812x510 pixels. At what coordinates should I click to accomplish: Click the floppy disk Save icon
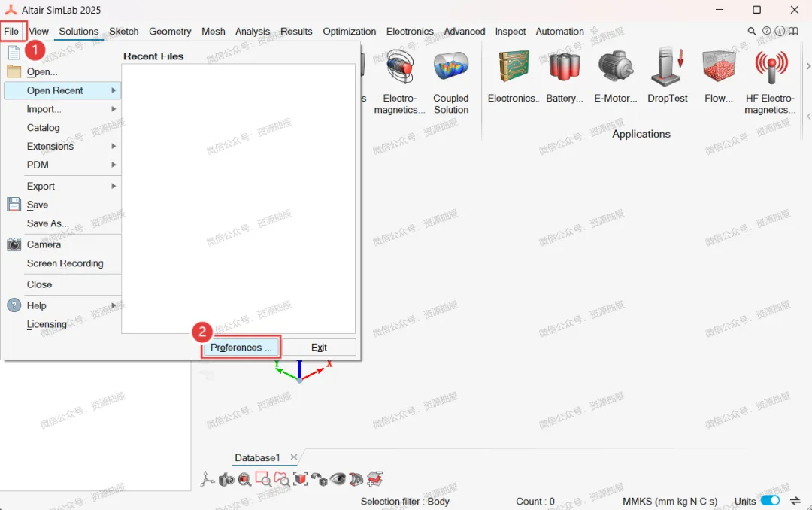tap(14, 204)
